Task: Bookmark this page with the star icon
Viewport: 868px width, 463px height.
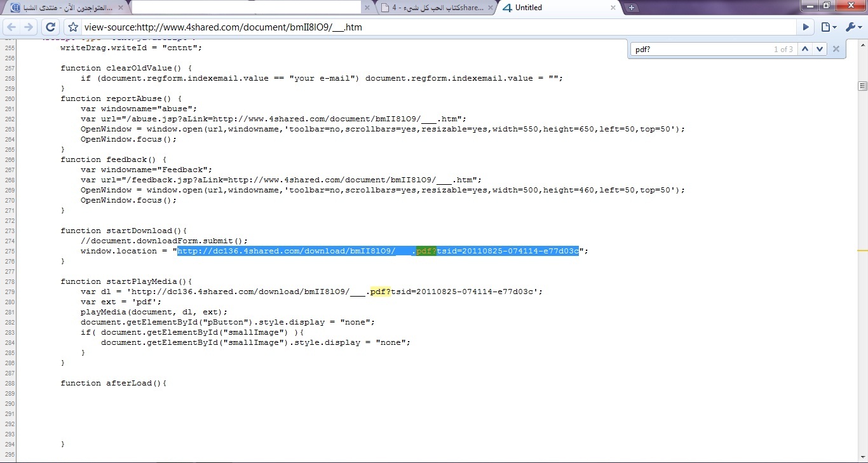Action: tap(73, 27)
